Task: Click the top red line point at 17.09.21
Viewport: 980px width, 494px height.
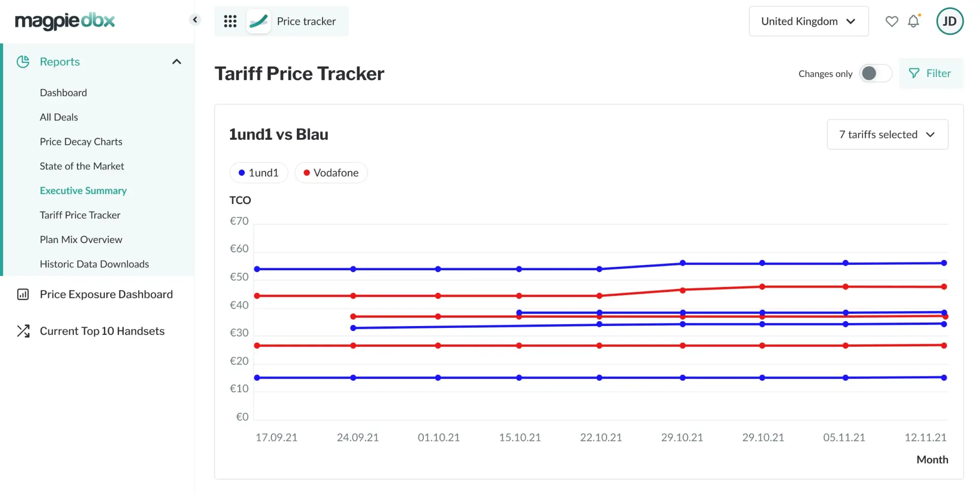Action: [257, 296]
